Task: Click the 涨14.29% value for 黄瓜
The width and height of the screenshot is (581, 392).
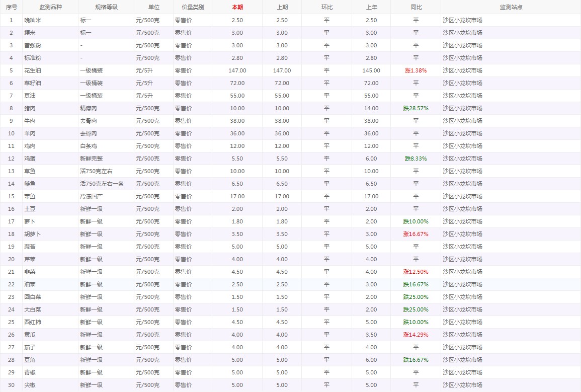Action: coord(416,335)
